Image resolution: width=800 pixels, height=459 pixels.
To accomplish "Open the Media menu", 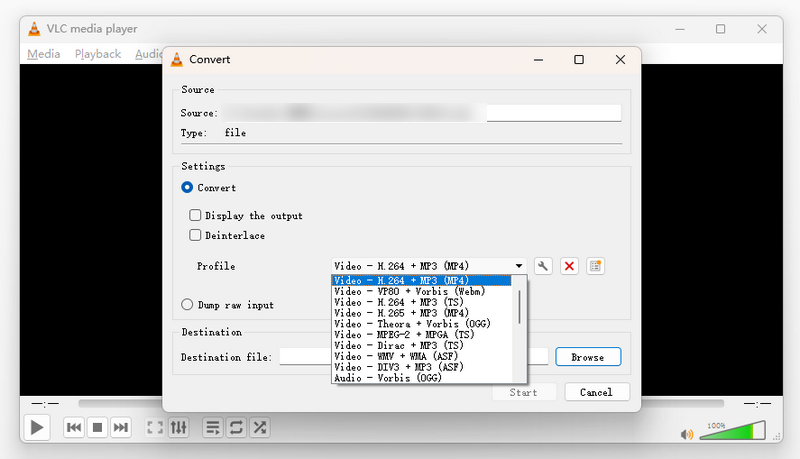I will [43, 54].
